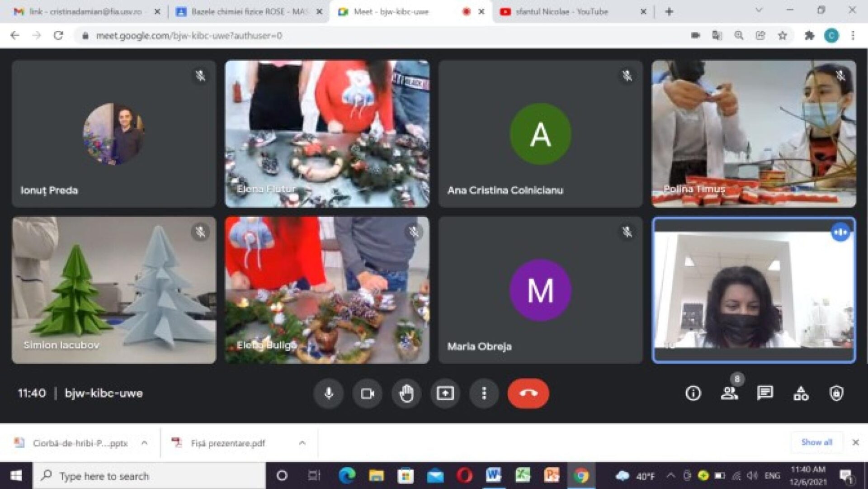868x489 pixels.
Task: Turn off the camera button
Action: pyautogui.click(x=367, y=393)
